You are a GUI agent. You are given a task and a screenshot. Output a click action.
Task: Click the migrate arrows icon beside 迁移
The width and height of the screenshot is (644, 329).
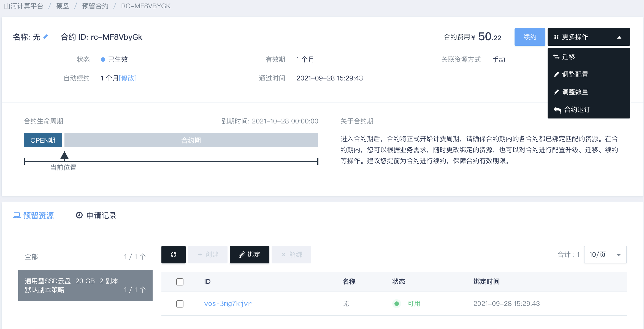pyautogui.click(x=556, y=57)
